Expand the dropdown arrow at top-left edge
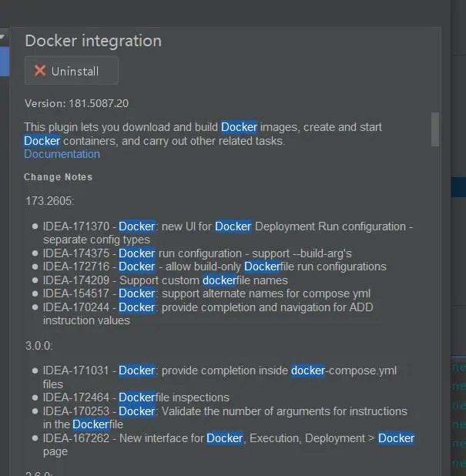 [x=2, y=37]
